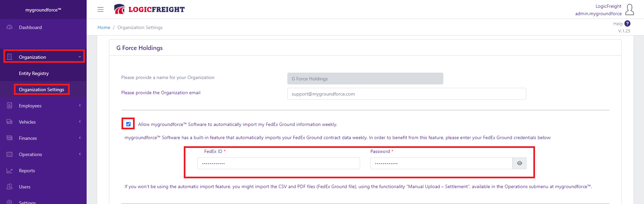Click the mygroundforce brand title

(x=43, y=10)
